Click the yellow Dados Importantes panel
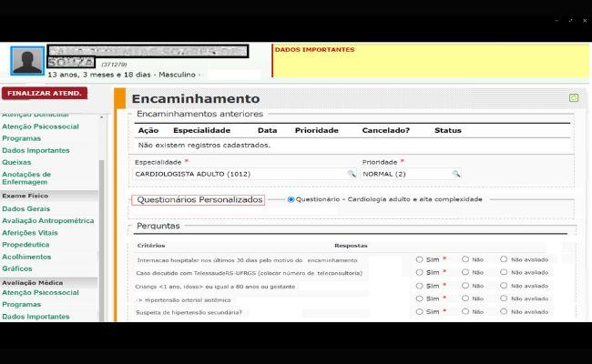This screenshot has width=592, height=364. click(x=430, y=61)
